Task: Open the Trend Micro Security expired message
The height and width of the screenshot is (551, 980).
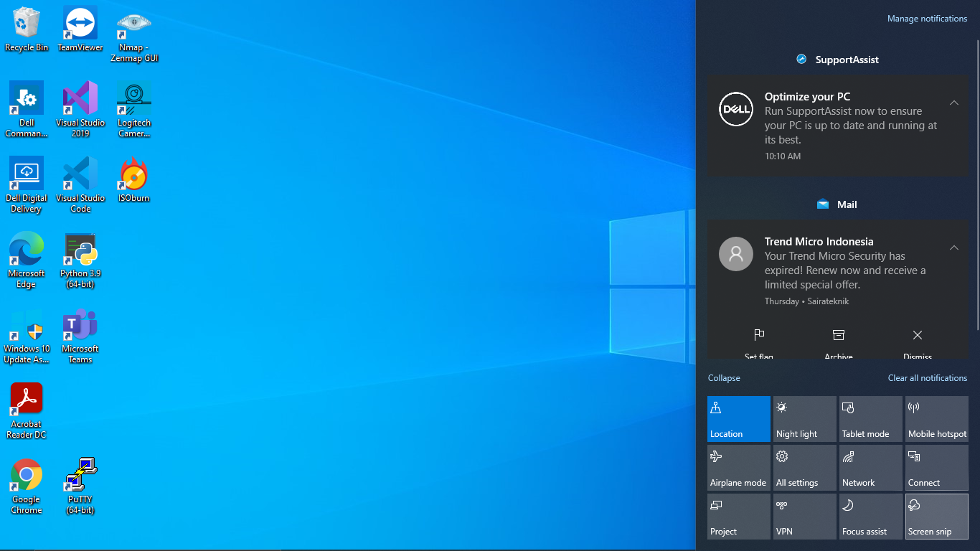Action: pyautogui.click(x=845, y=270)
